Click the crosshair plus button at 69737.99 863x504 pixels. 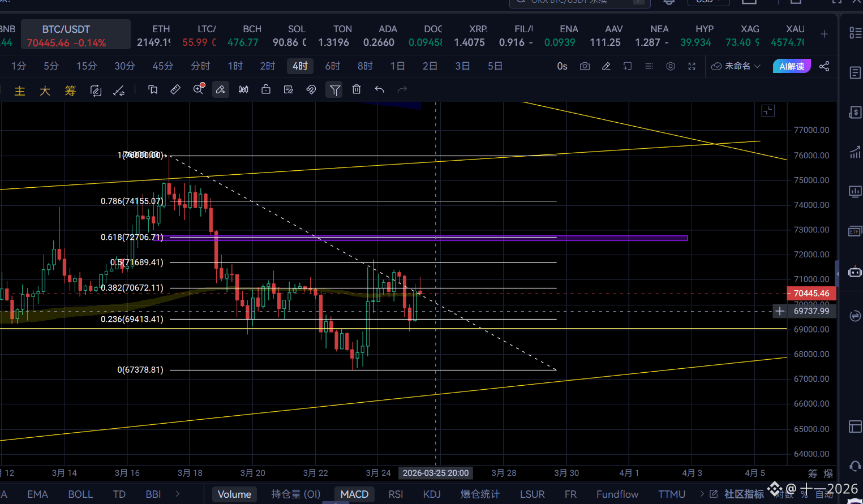click(x=780, y=311)
